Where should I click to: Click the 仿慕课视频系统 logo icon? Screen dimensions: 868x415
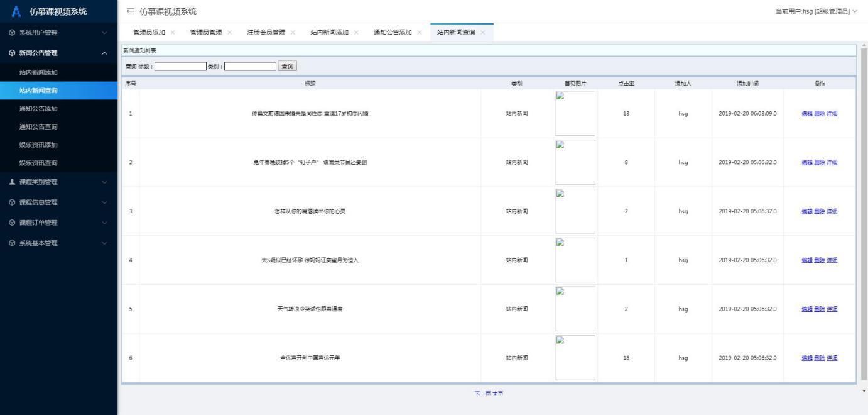pos(16,11)
